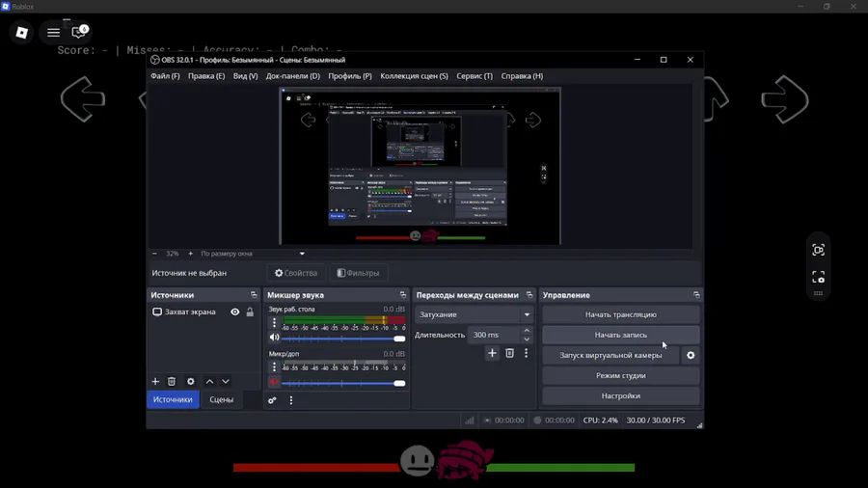
Task: Remove scene transition with trash icon
Action: pyautogui.click(x=510, y=353)
